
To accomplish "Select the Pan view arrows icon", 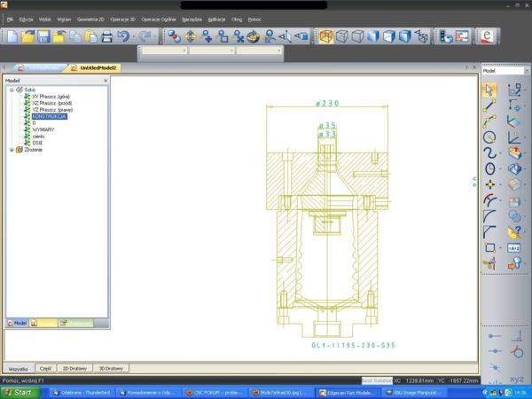I will click(191, 36).
